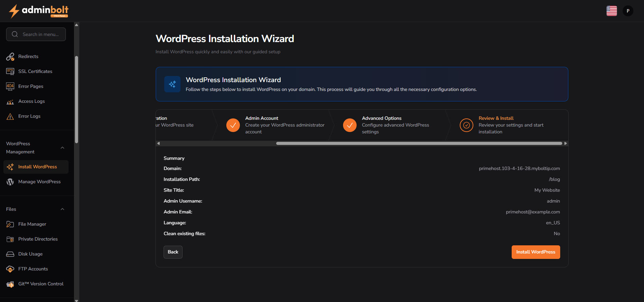
Task: Click the installation path value /blog
Action: pyautogui.click(x=554, y=180)
